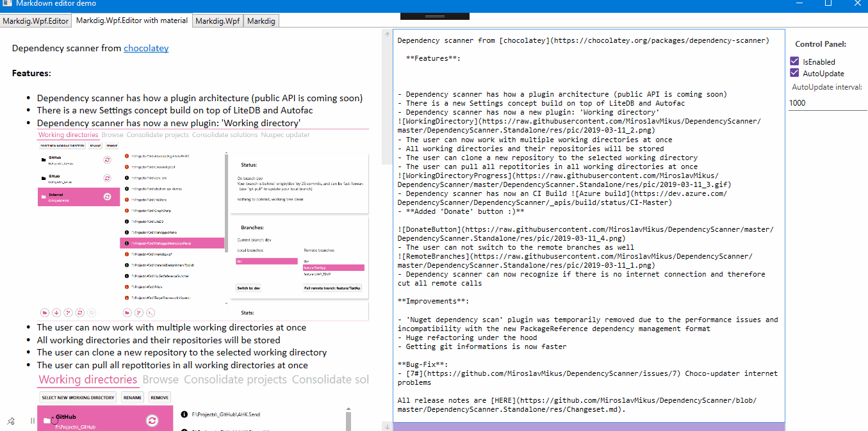This screenshot has width=868, height=431.
Task: Click the preview bullet 'repositories will be stored'
Action: pyautogui.click(x=159, y=340)
